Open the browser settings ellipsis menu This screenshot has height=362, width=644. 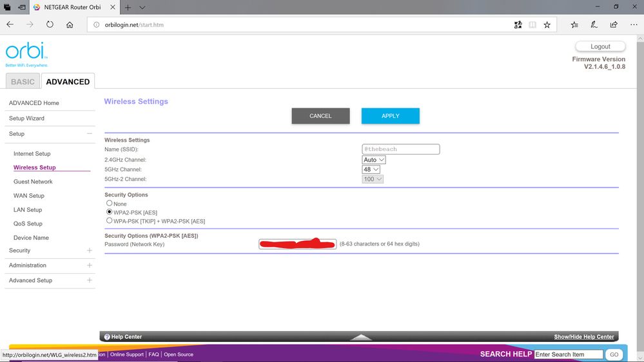(x=633, y=25)
